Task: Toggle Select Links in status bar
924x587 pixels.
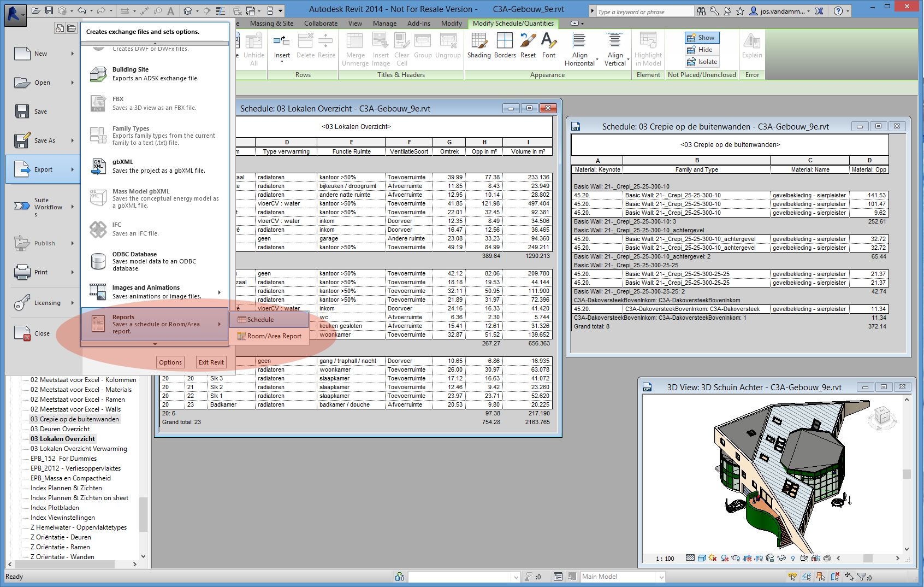Action: tap(792, 577)
